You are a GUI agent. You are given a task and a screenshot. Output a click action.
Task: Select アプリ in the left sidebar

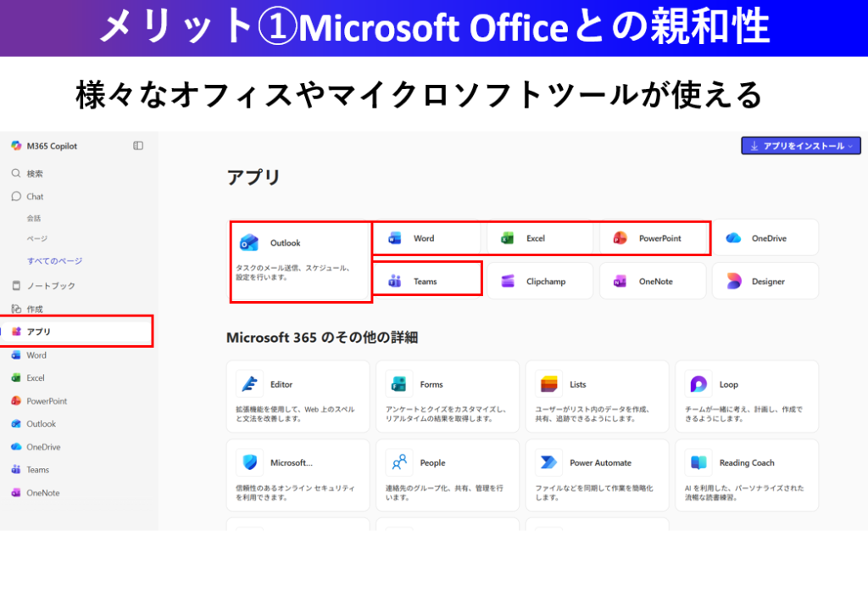(38, 332)
